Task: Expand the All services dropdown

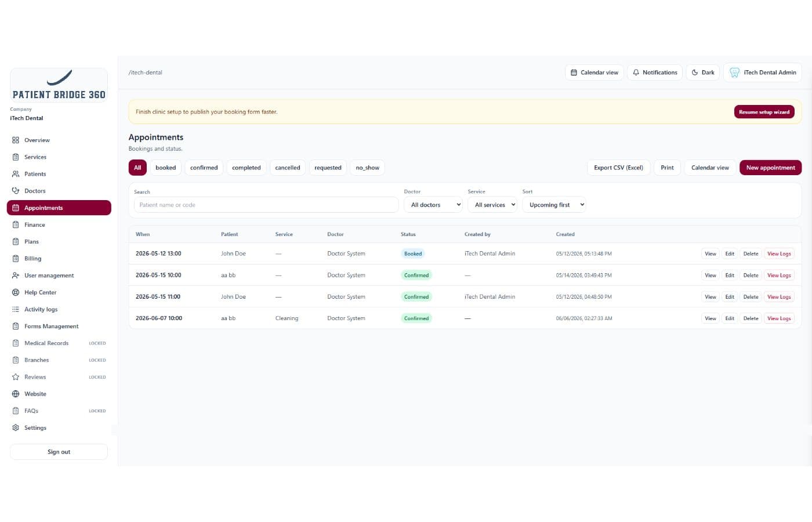Action: pyautogui.click(x=492, y=205)
